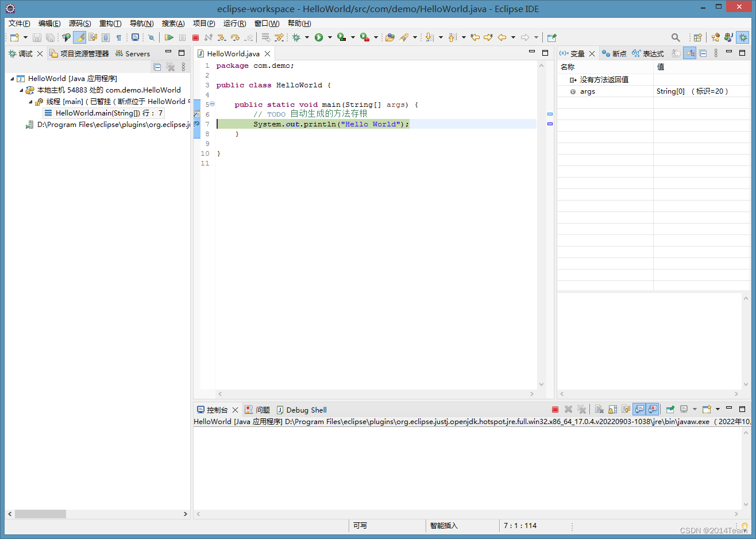Click the Step Into icon

pos(222,37)
